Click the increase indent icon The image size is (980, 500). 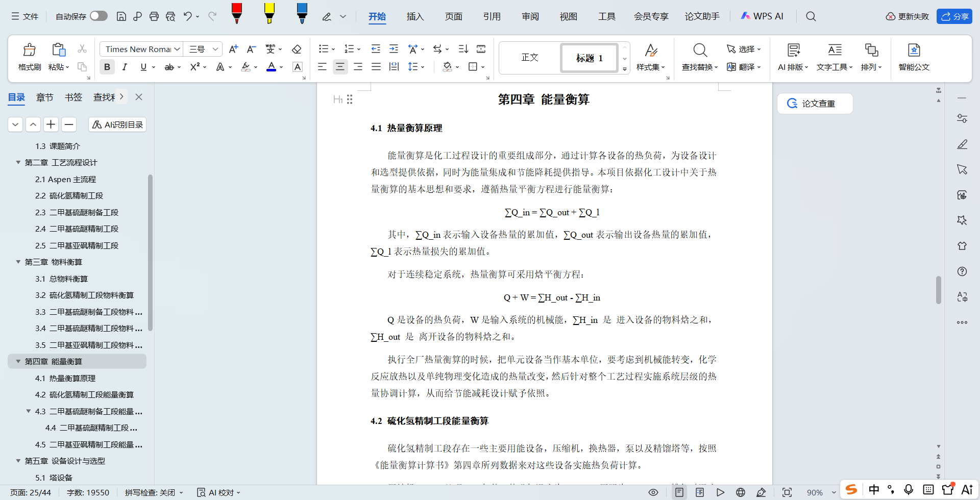tap(394, 49)
